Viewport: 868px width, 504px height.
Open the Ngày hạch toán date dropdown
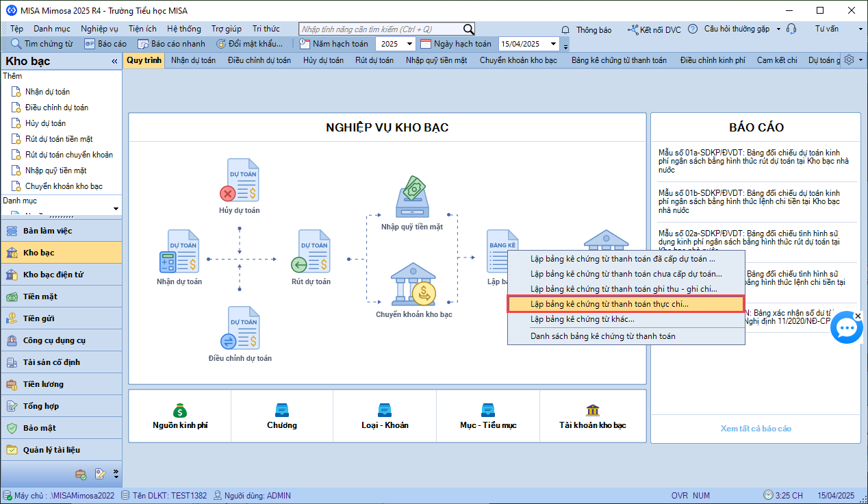click(x=553, y=44)
